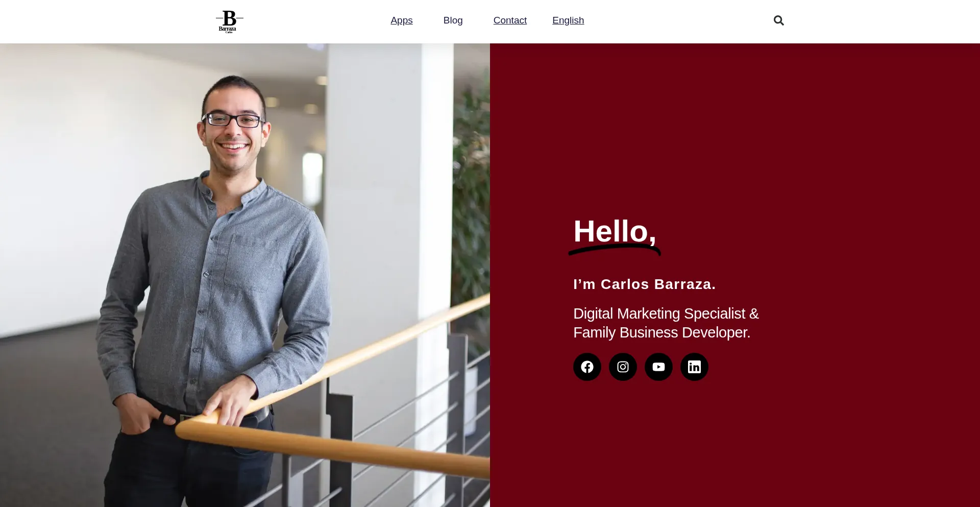Click the eyeglasses in the portrait
The width and height of the screenshot is (980, 507).
click(233, 120)
